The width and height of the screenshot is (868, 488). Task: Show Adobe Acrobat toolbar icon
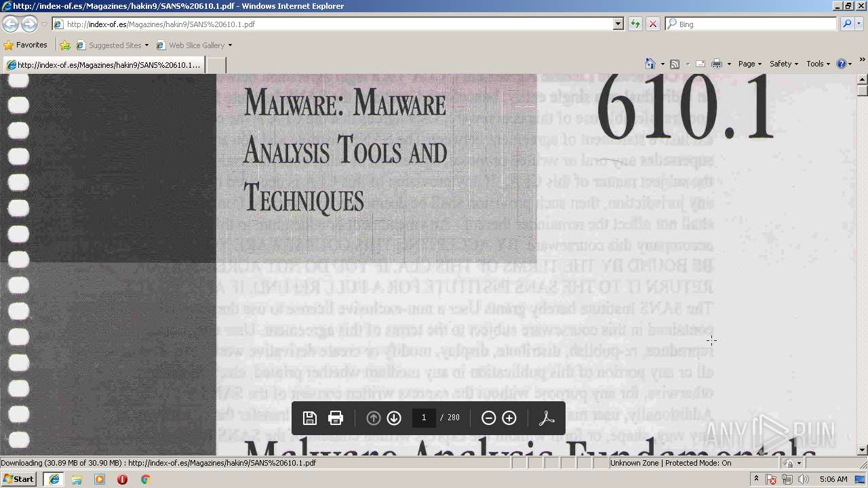[x=547, y=418]
